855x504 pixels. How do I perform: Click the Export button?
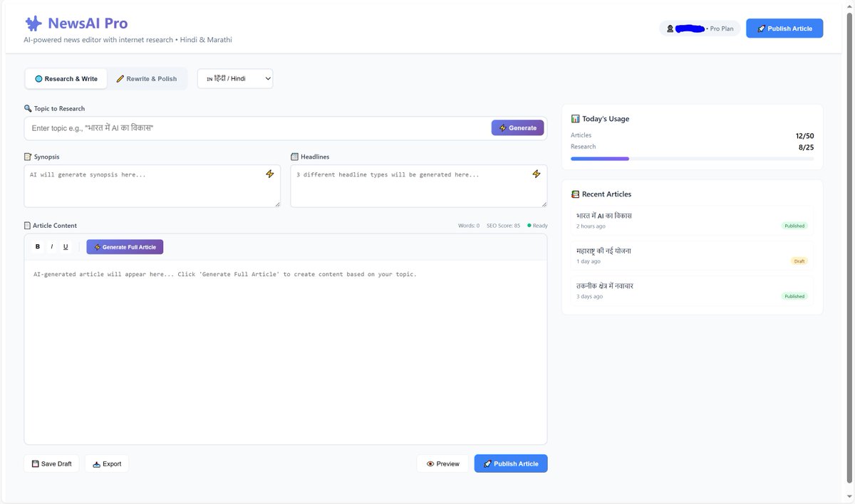tap(107, 463)
